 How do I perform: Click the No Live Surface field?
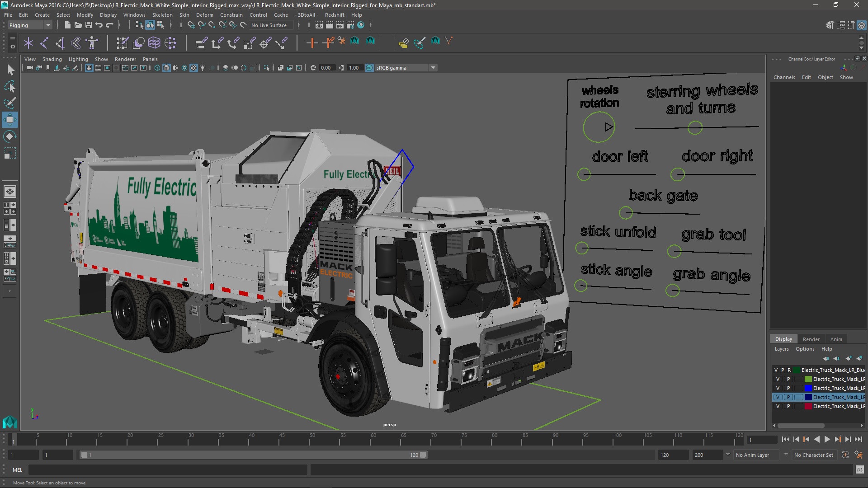(271, 25)
